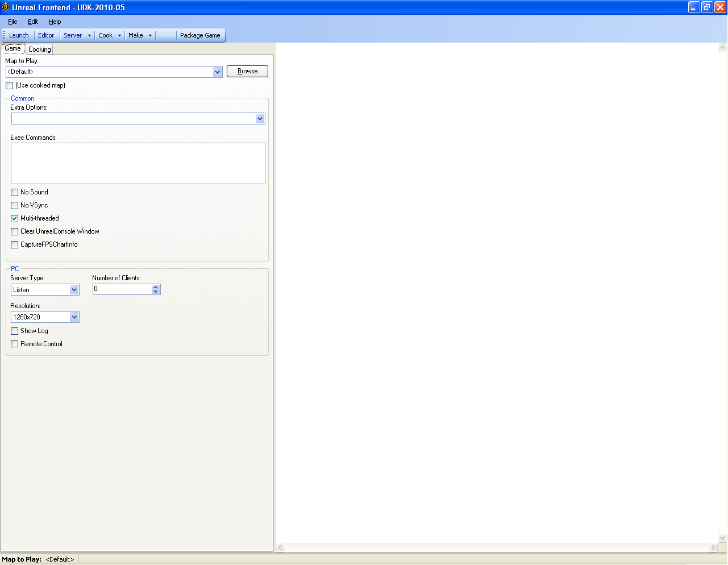Click the Browse button

(x=247, y=71)
